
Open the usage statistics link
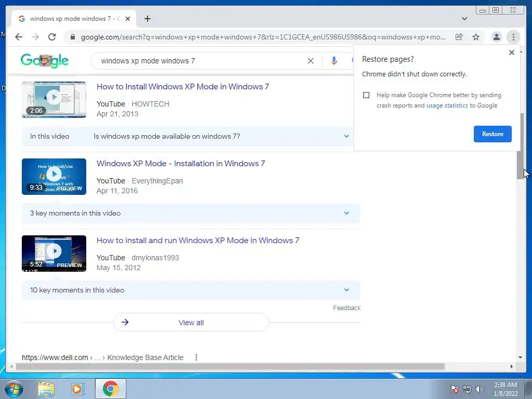tap(447, 105)
